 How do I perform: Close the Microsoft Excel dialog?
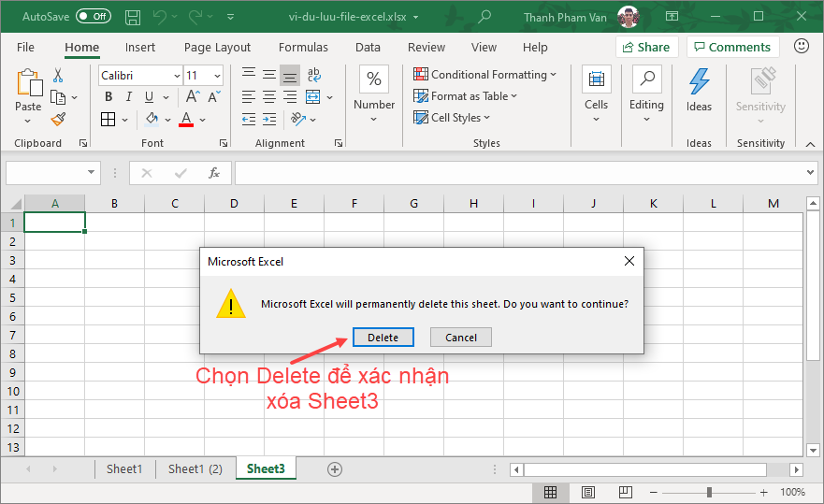629,261
